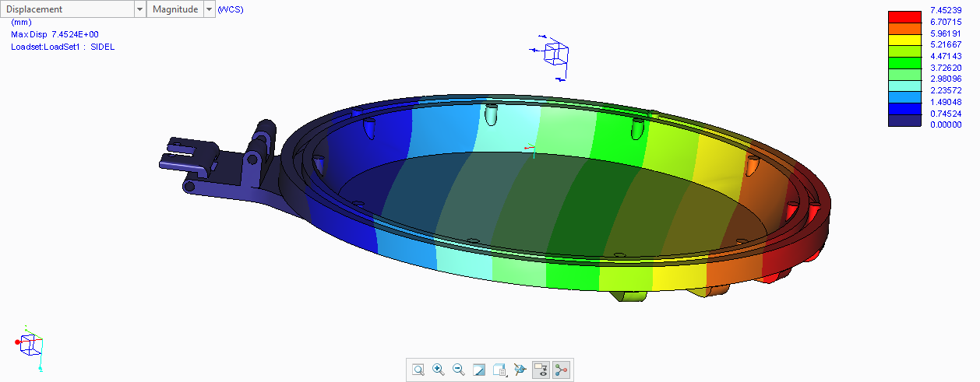Image resolution: width=980 pixels, height=382 pixels.
Task: Click the legend value 0.00000
Action: point(945,124)
